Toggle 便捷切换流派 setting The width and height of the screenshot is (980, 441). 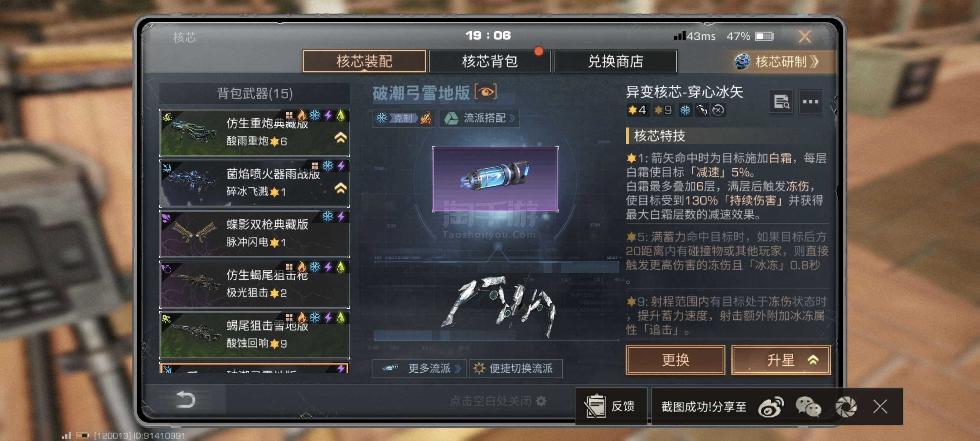[x=515, y=368]
